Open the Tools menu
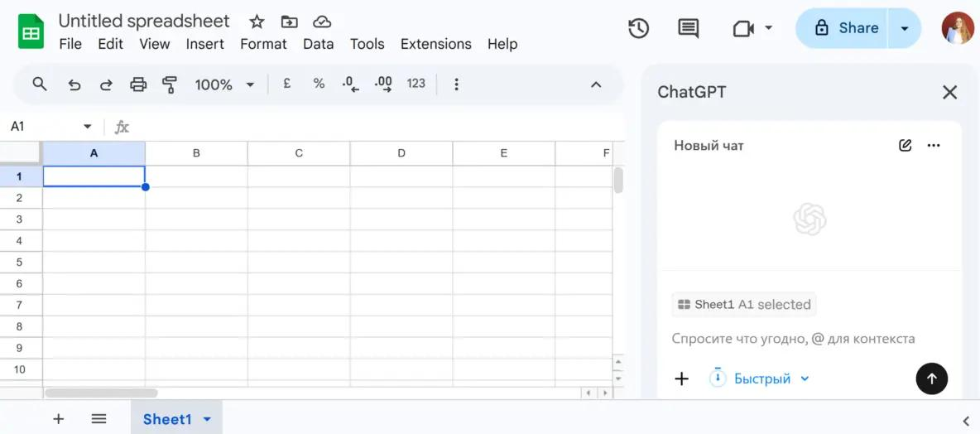Image resolution: width=980 pixels, height=434 pixels. point(367,44)
